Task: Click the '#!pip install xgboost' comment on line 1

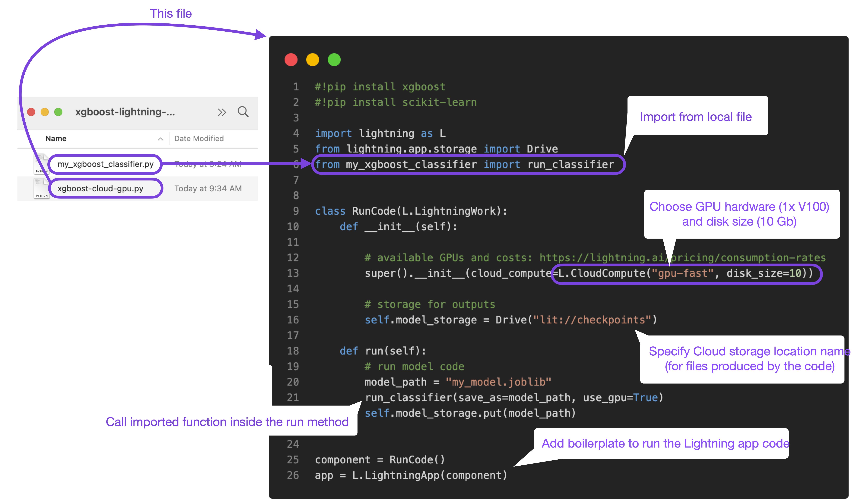Action: [x=380, y=87]
